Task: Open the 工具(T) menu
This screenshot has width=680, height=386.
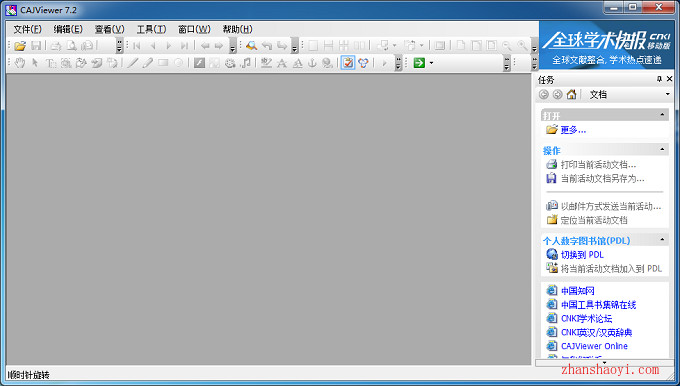Action: coord(151,29)
